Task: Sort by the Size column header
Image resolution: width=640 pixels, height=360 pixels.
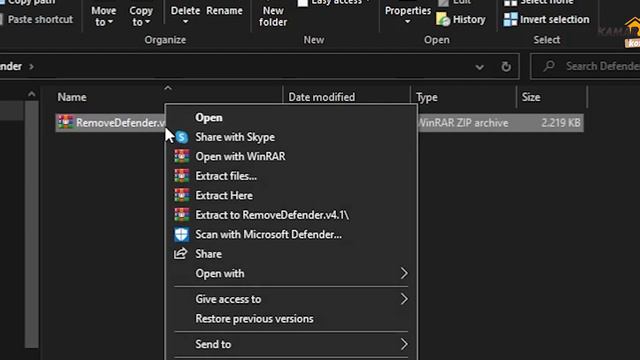Action: [531, 97]
